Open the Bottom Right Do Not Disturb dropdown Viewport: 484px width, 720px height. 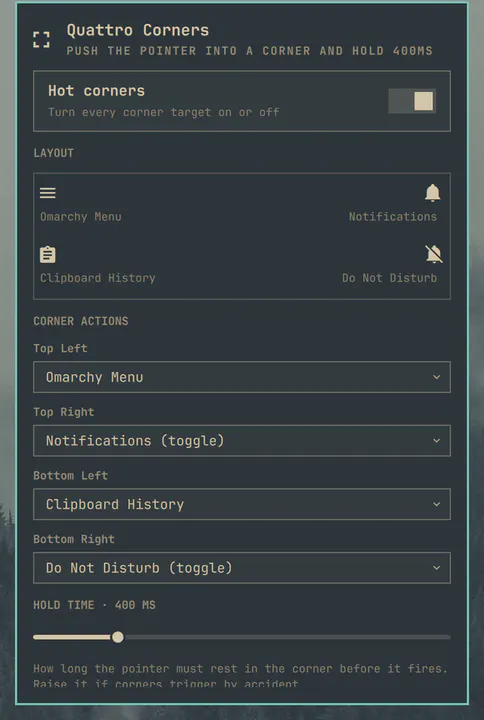pyautogui.click(x=242, y=568)
